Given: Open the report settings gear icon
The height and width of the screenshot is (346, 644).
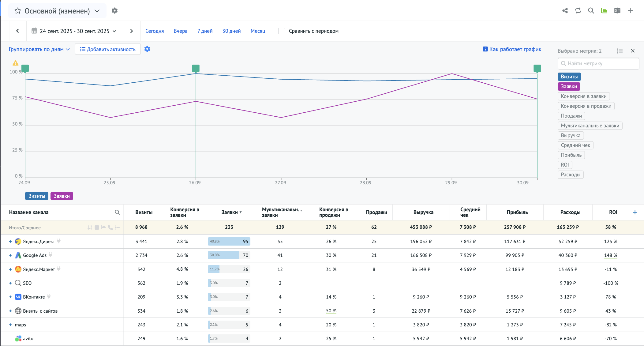Looking at the screenshot, I should pos(114,11).
